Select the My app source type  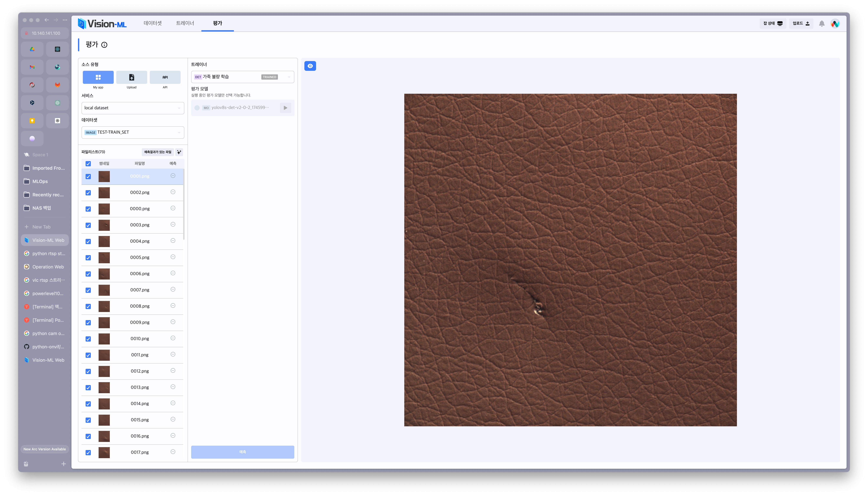98,77
